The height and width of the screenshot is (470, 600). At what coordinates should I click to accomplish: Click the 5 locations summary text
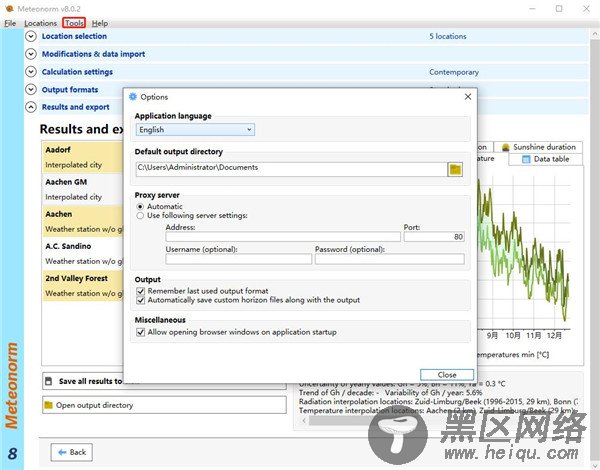[x=448, y=36]
